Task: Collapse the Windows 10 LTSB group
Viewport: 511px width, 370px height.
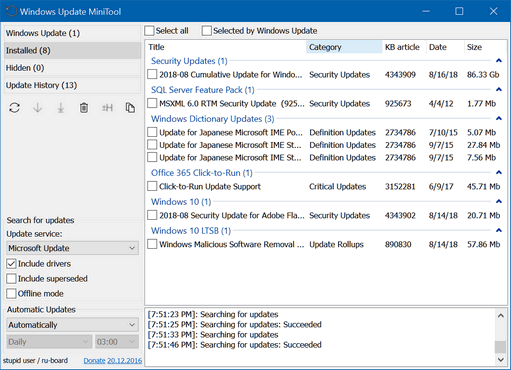Action: (x=499, y=230)
